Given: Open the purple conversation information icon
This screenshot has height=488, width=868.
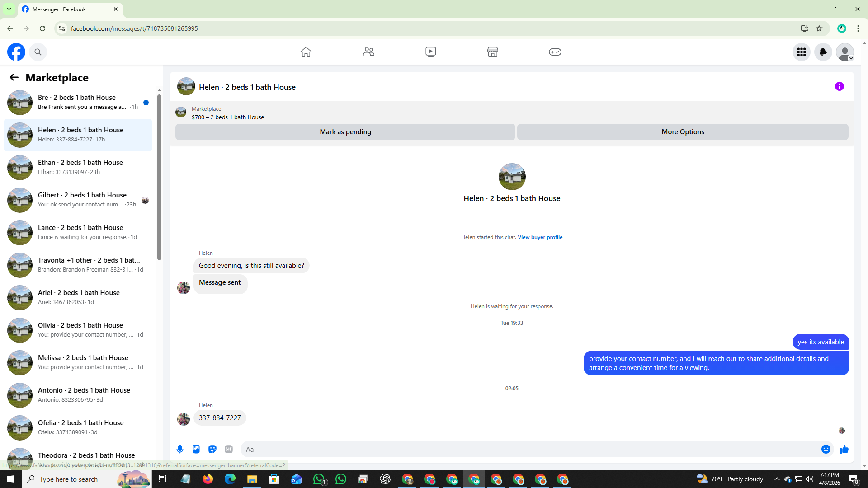Looking at the screenshot, I should point(839,86).
